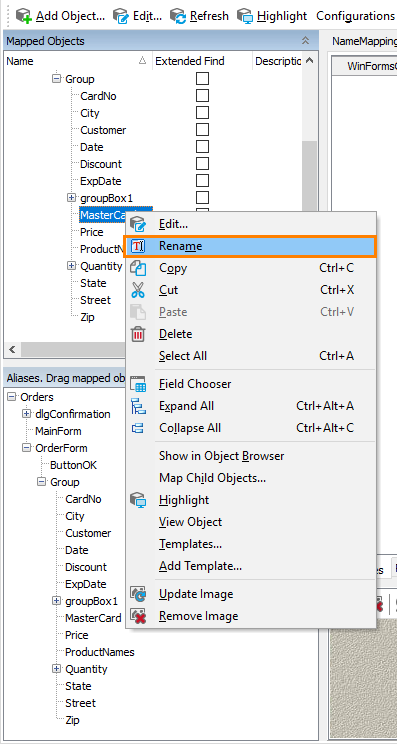Select Map Child Objects menu entry
Image resolution: width=397 pixels, height=744 pixels.
[x=212, y=478]
